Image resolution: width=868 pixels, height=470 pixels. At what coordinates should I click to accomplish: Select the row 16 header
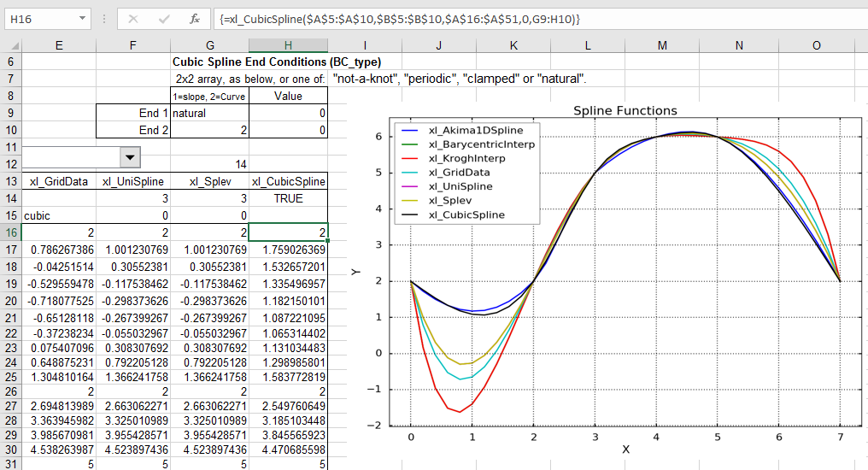[10, 232]
